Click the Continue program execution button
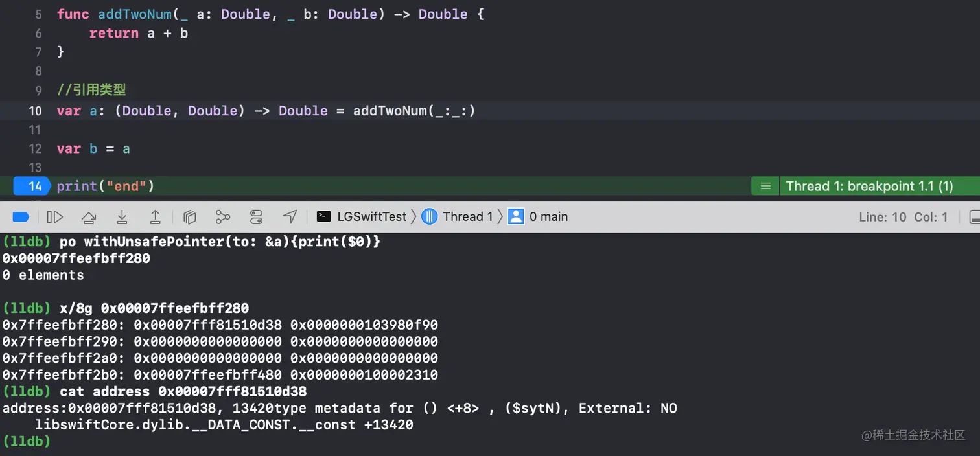The height and width of the screenshot is (456, 980). pos(55,217)
